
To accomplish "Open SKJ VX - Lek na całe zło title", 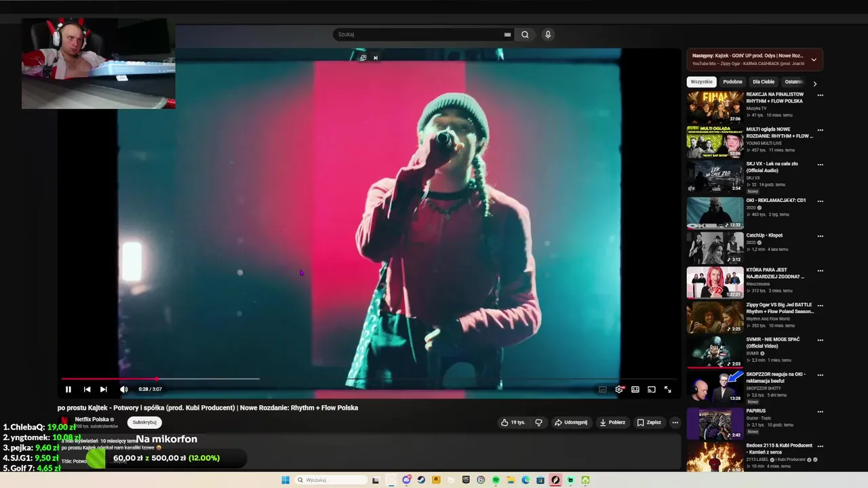I will [772, 167].
